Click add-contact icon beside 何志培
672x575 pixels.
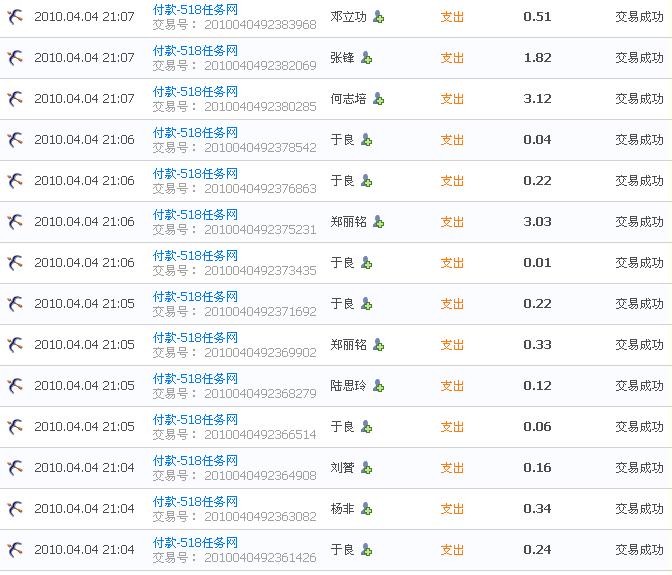(x=378, y=99)
